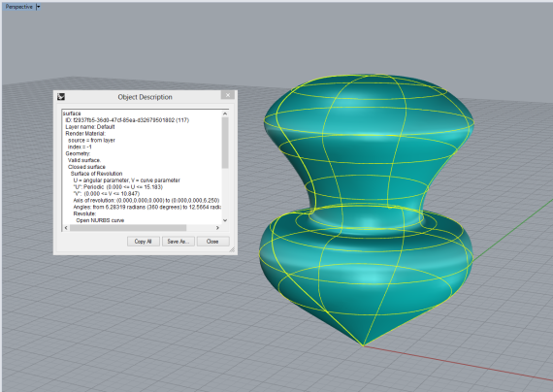The height and width of the screenshot is (392, 553).
Task: Click the ID line ending in (117)
Action: point(127,120)
